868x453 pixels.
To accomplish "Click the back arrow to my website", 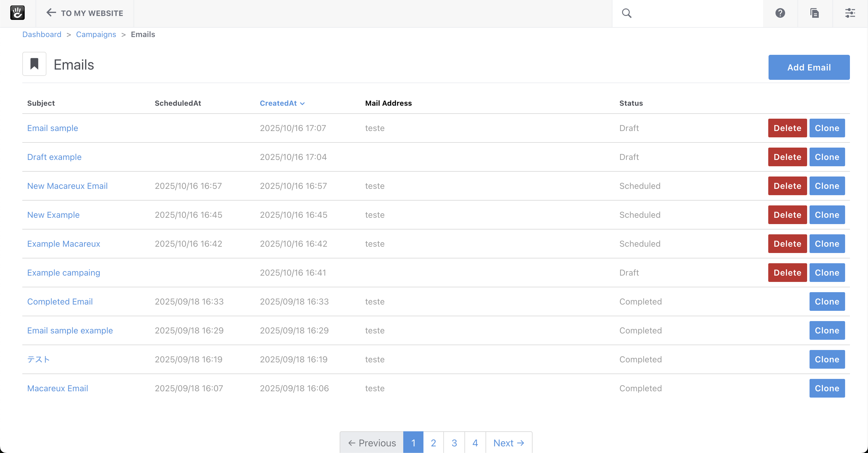I will (x=51, y=13).
